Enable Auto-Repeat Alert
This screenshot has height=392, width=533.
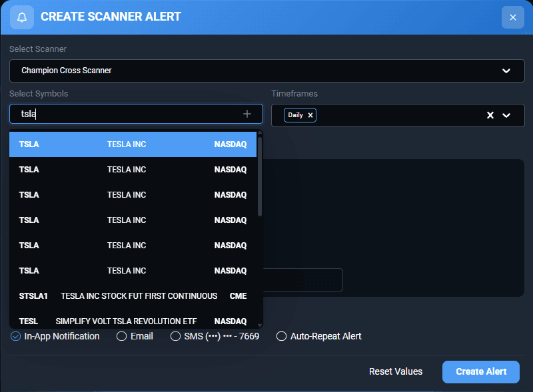318,336
